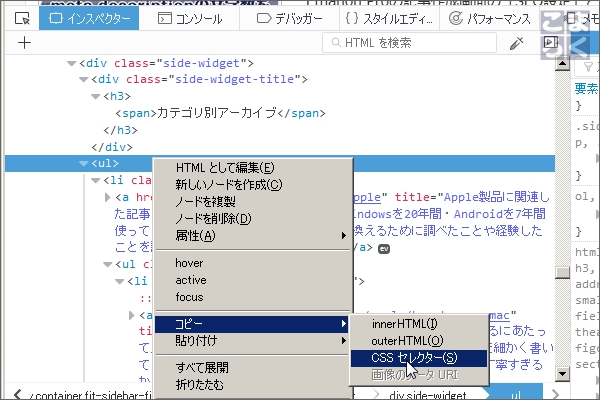Select div.side-widget in breadcrumbs
The height and width of the screenshot is (400, 600).
(428, 395)
